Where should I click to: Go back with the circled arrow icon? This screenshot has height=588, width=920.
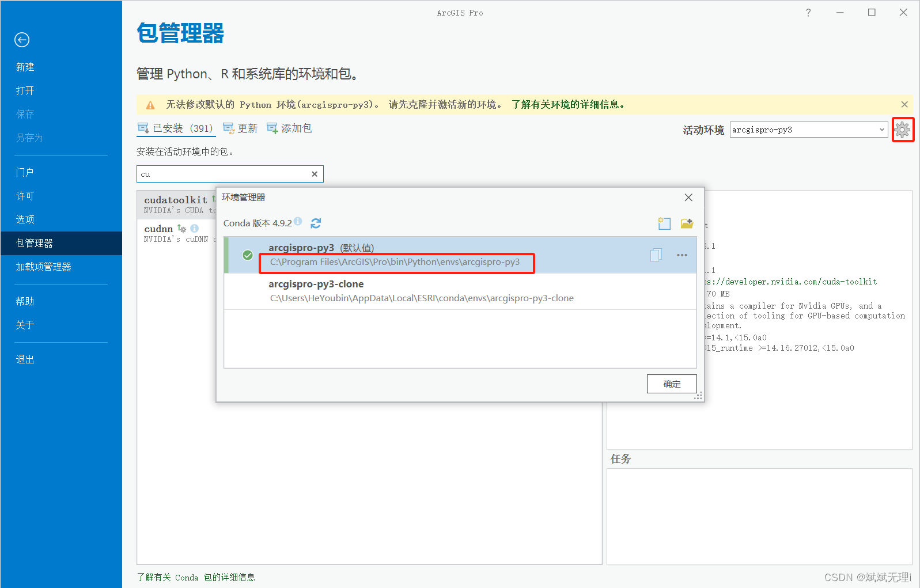(22, 40)
